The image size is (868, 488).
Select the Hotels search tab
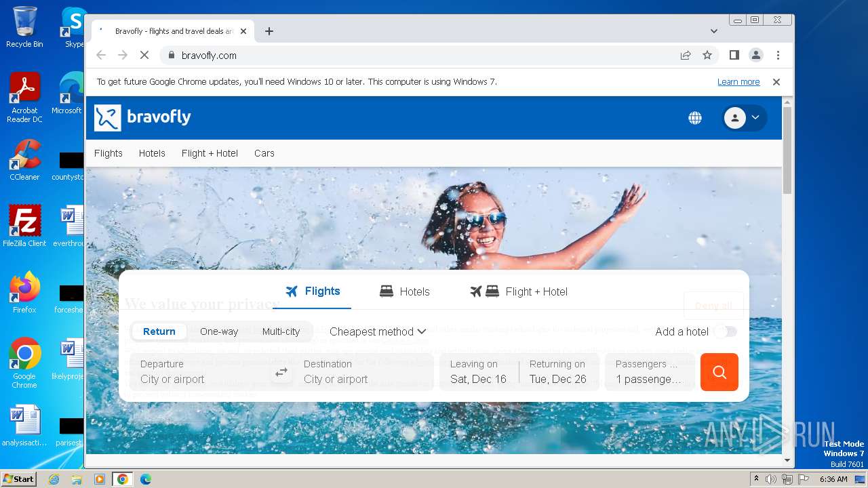[405, 291]
